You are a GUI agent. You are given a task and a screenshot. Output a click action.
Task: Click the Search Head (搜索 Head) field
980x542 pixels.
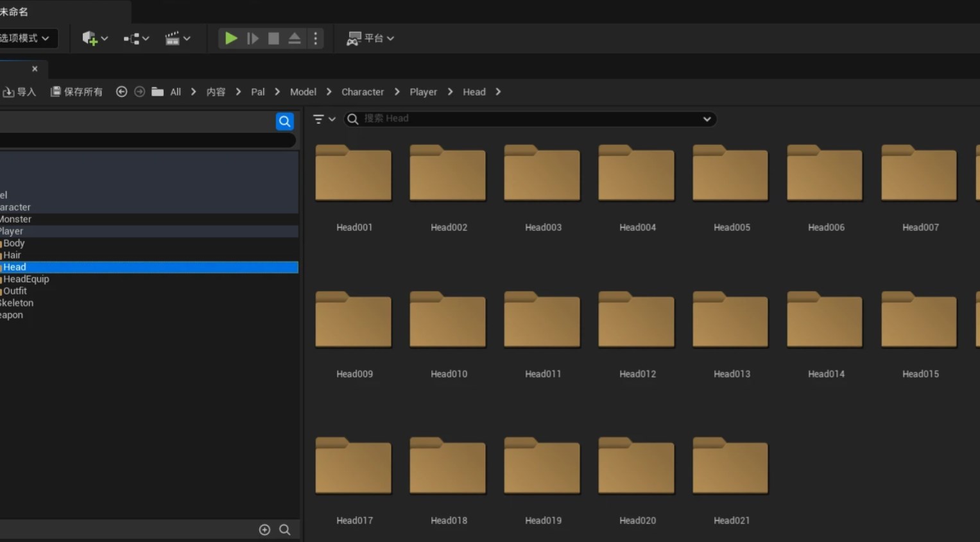530,119
